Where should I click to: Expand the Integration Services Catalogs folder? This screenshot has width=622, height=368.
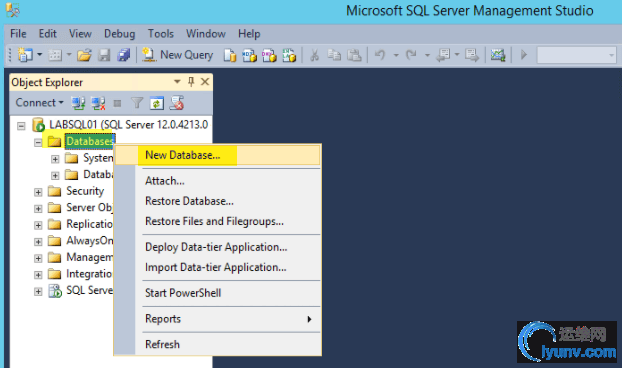point(38,275)
